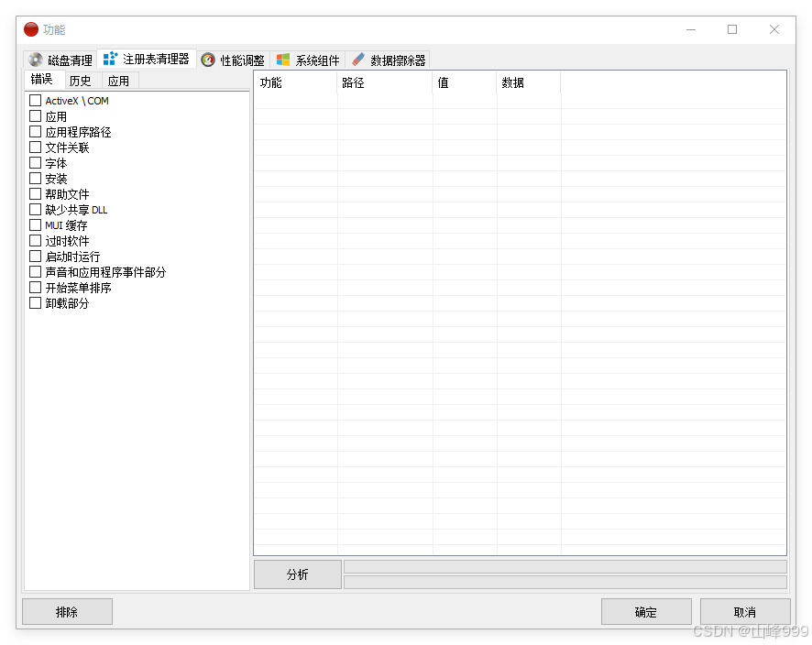Check the 文件关联 option
The width and height of the screenshot is (812, 645).
[35, 147]
